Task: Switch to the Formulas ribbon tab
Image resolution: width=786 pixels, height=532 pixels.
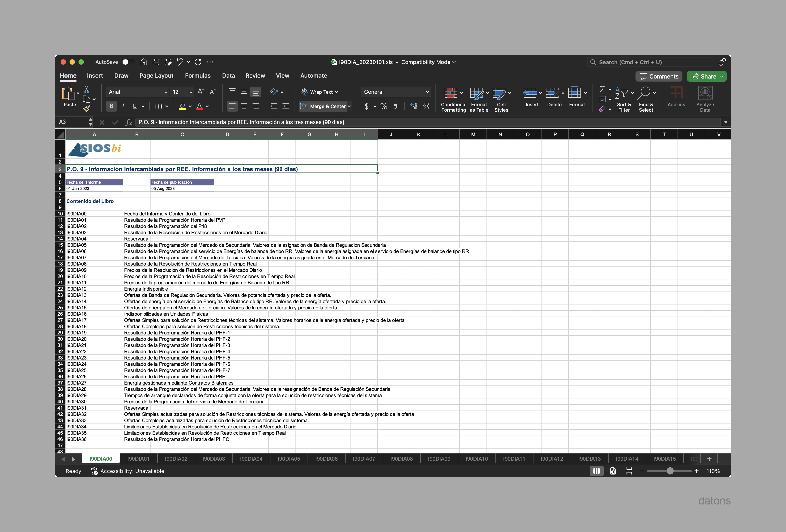Action: 198,75
